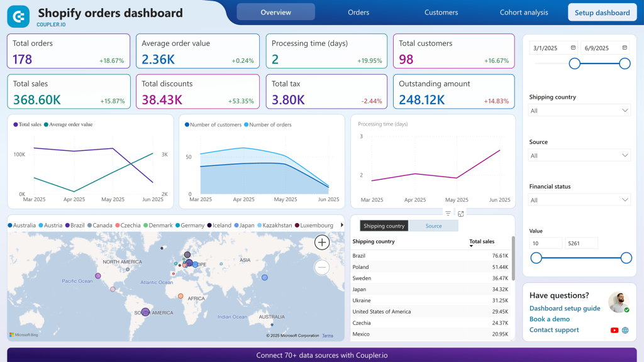Image resolution: width=644 pixels, height=362 pixels.
Task: Switch to the Cohort analysis tab
Action: tap(524, 12)
